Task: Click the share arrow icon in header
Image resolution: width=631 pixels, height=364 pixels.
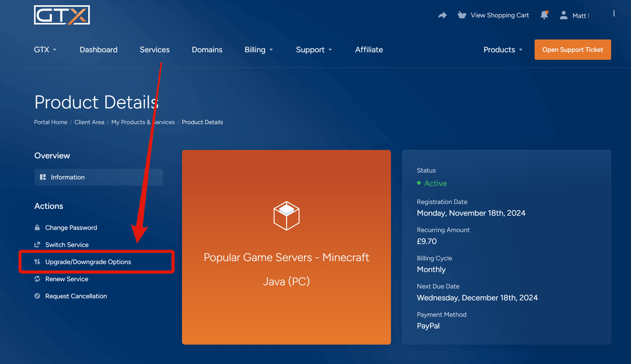Action: tap(442, 15)
